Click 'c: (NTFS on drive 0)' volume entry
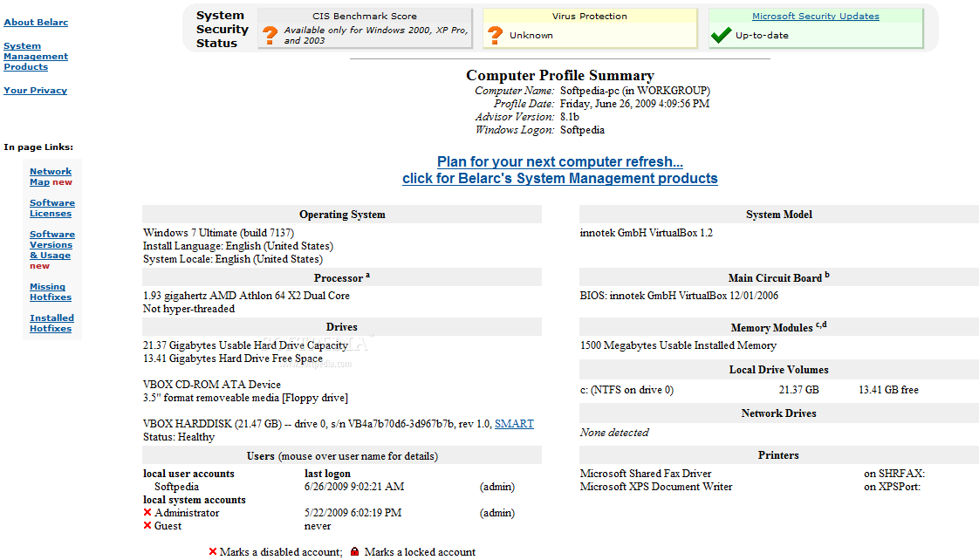Screen dimensions: 979x560 click(626, 390)
